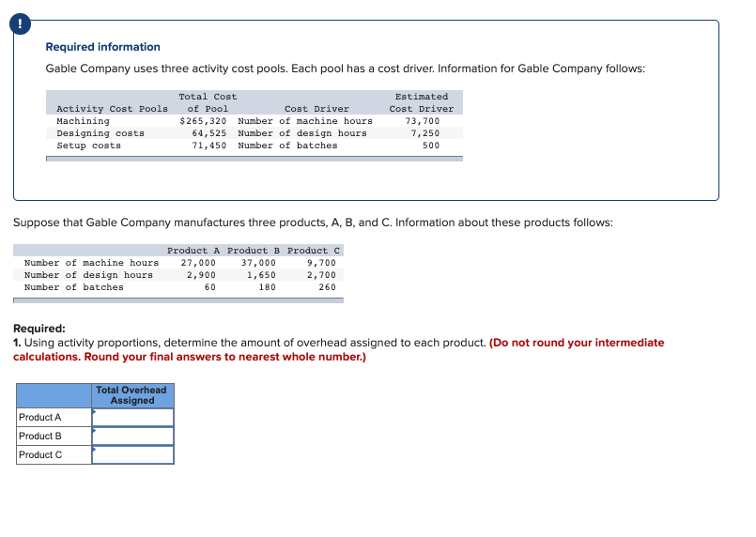The image size is (756, 537).
Task: Click the 'Activity Cost Pools' column header
Action: coord(113,109)
